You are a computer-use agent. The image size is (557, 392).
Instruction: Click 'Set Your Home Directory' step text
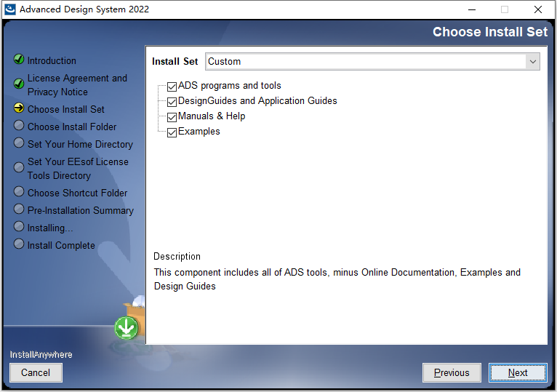pyautogui.click(x=80, y=144)
